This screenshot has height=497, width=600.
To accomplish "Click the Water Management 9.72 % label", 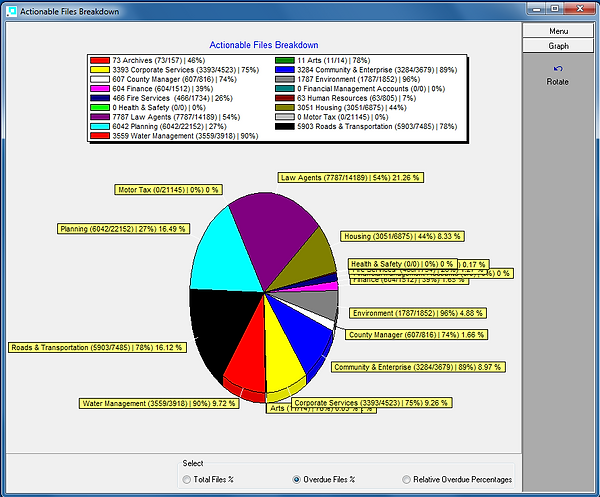I will [159, 403].
